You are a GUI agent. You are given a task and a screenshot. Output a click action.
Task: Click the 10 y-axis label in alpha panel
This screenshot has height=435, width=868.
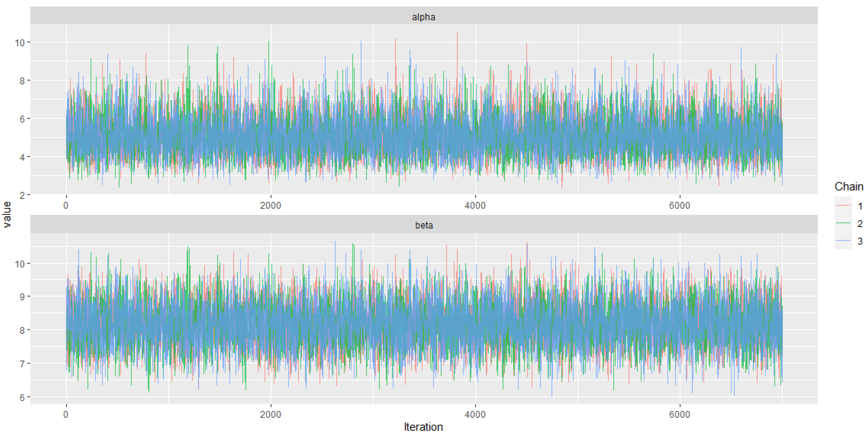(x=20, y=43)
